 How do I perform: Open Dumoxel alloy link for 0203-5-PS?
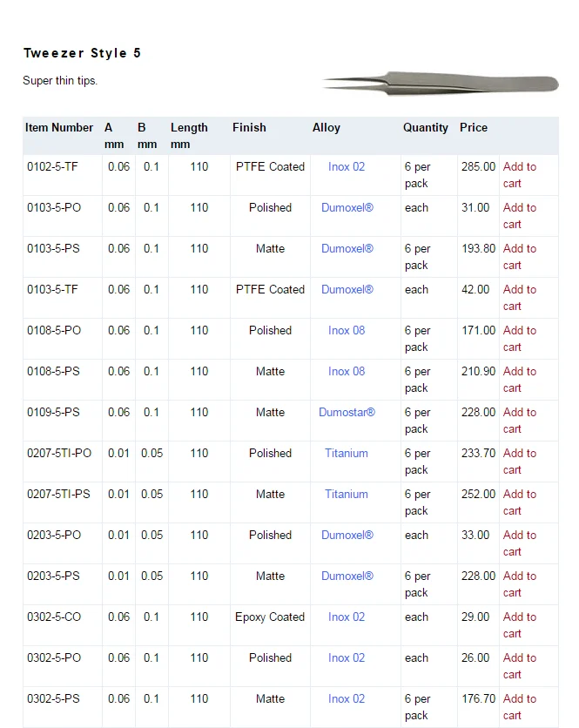coord(347,576)
